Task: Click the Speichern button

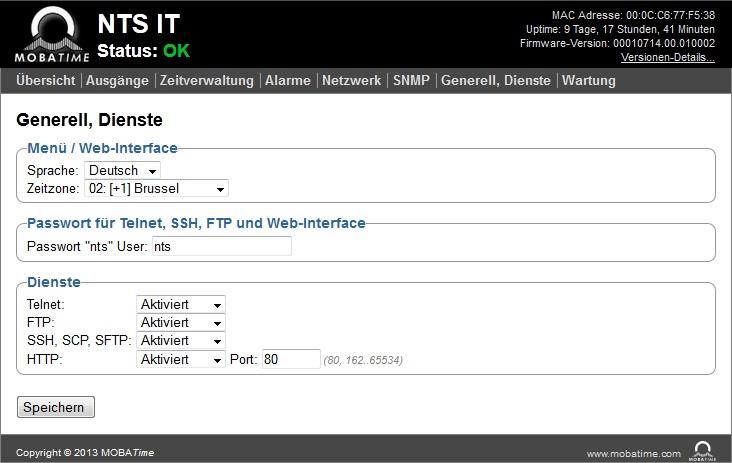Action: click(56, 407)
